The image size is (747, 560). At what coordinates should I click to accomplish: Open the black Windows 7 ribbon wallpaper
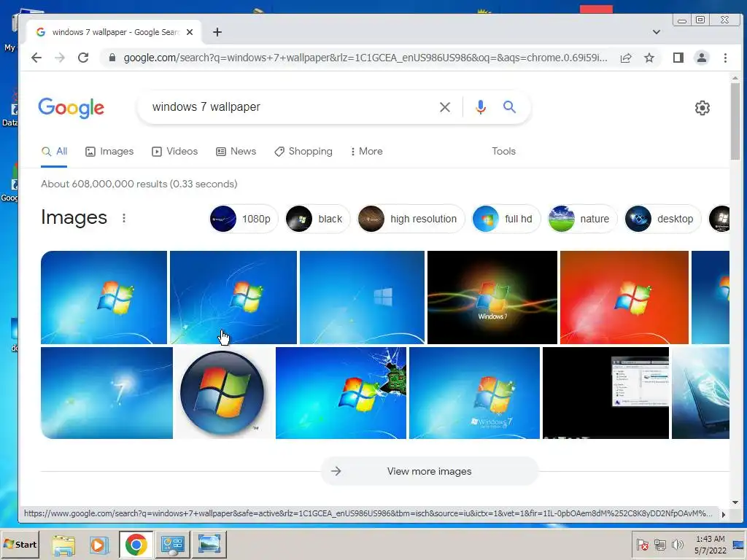492,297
